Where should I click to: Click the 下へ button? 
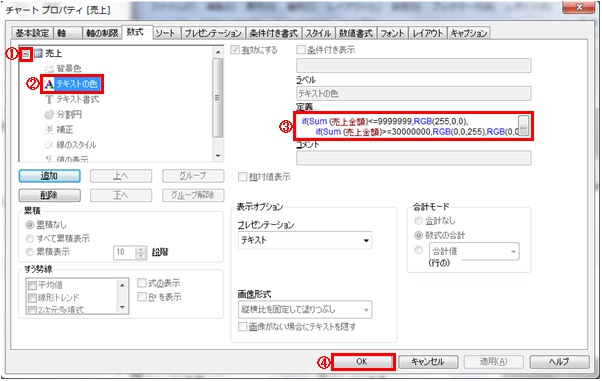tap(121, 195)
